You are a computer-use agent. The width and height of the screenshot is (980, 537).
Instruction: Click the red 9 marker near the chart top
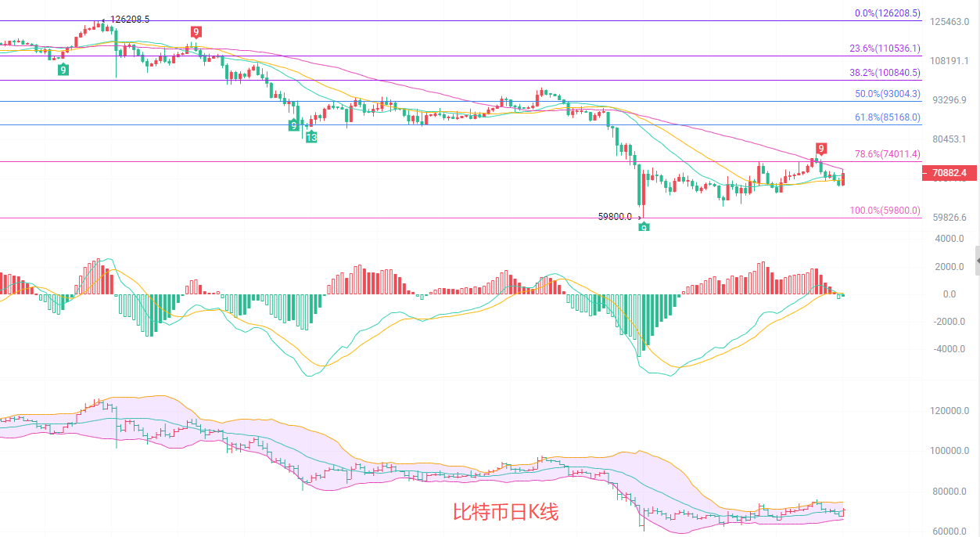pos(196,32)
